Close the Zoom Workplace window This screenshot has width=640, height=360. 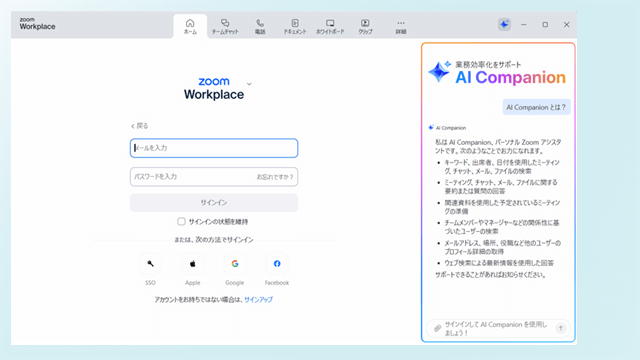(x=567, y=25)
